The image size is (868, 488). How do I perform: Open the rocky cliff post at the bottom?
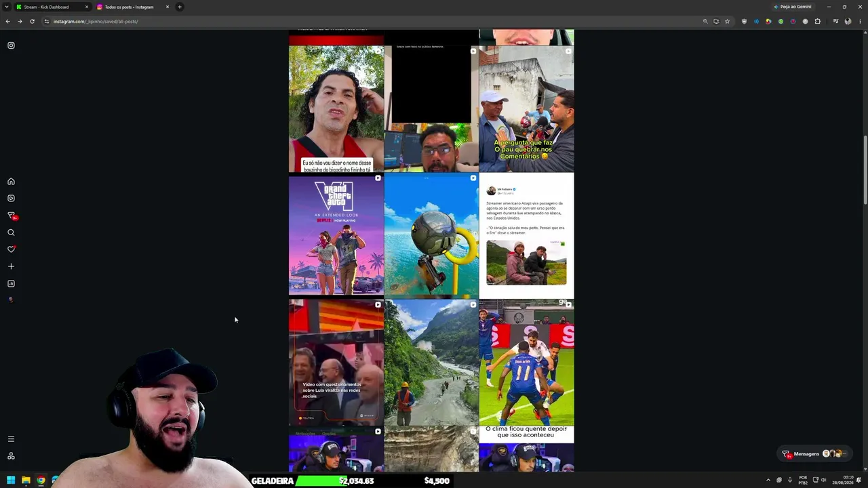coord(431,449)
